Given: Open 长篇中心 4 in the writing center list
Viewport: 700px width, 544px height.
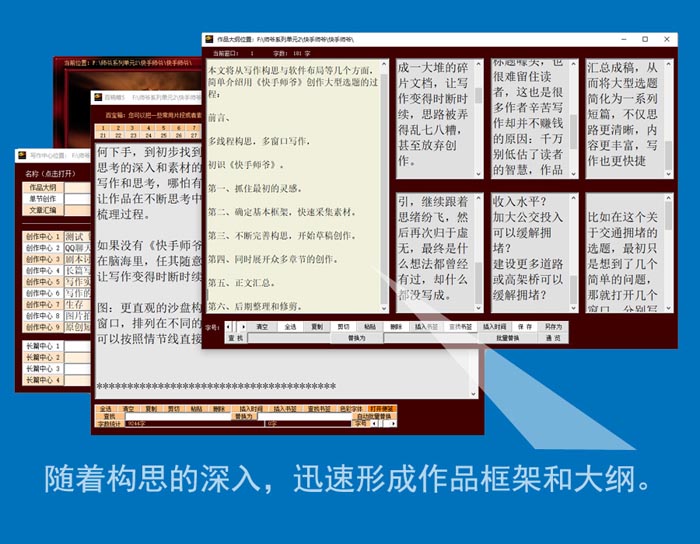Looking at the screenshot, I should click(x=43, y=380).
